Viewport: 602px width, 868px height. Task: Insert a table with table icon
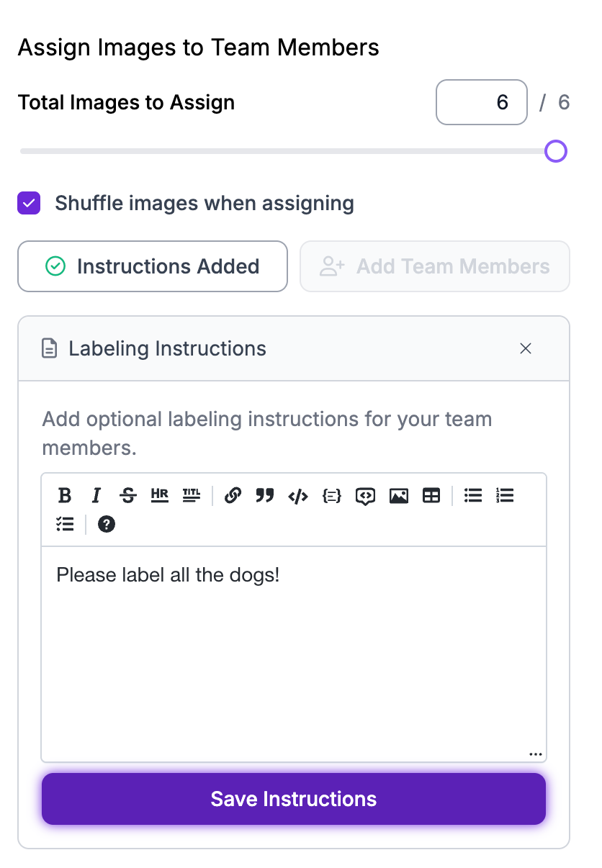click(431, 496)
